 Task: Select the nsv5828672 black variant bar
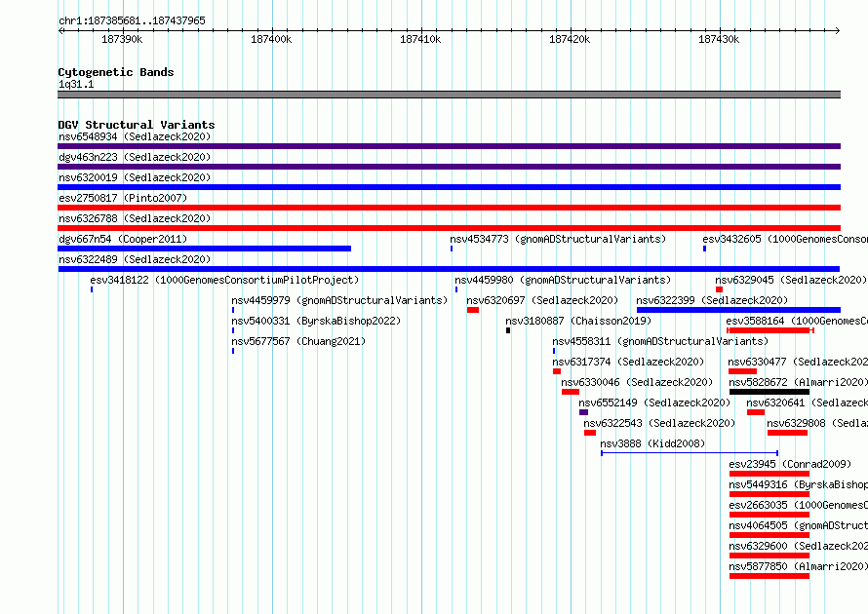pos(769,392)
